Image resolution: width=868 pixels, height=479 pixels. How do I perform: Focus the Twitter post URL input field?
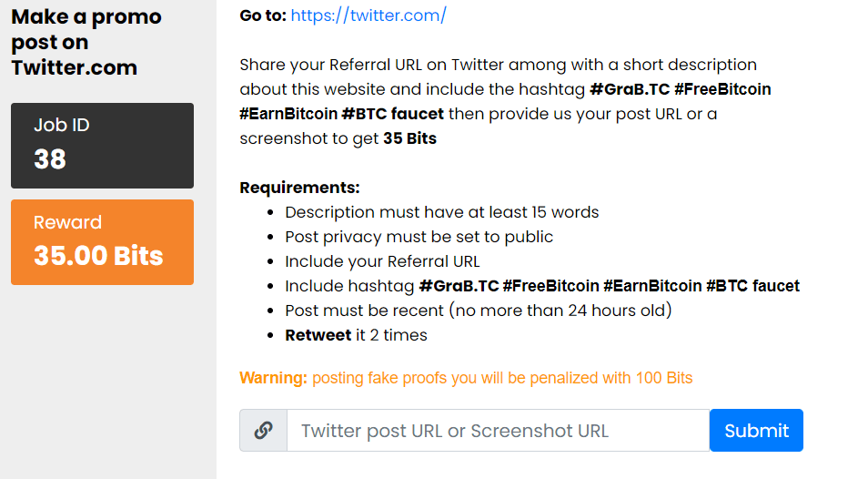pyautogui.click(x=499, y=430)
